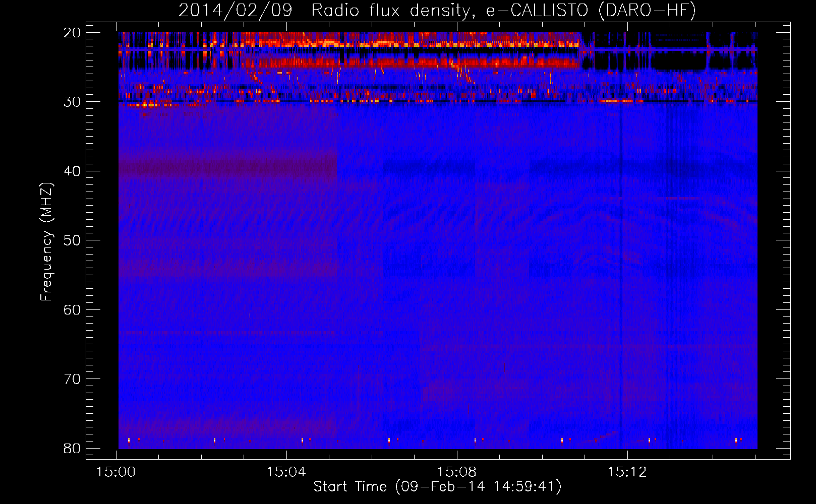Click the 15:08 time tick label

click(457, 472)
